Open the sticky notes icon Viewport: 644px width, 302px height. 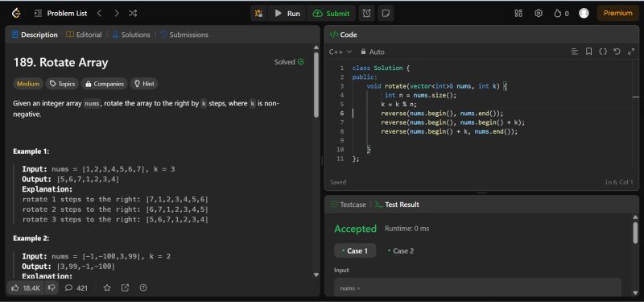[x=386, y=13]
